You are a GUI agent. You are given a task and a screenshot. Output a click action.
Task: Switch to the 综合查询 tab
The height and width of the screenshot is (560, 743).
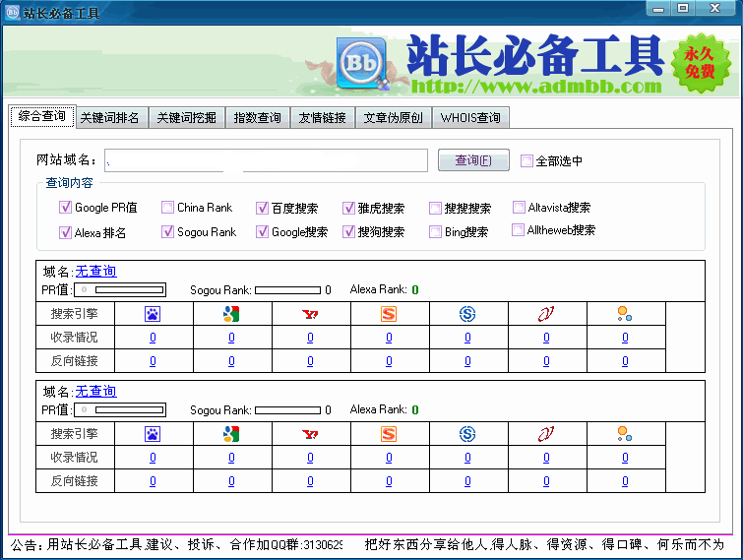click(x=42, y=116)
